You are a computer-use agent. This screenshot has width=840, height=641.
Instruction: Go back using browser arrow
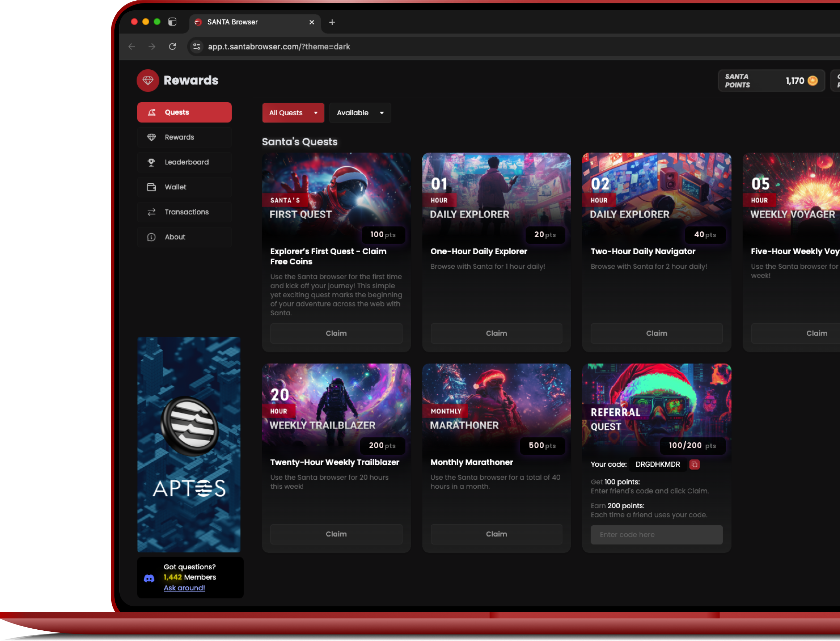pos(132,47)
